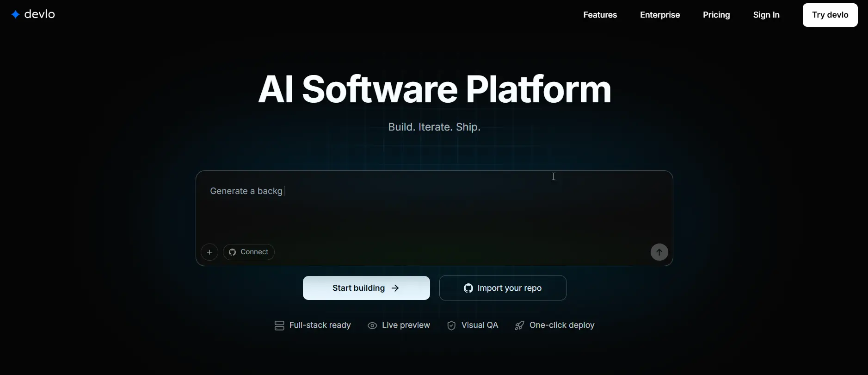Screen dimensions: 868x375
Task: Click the Full-stack ready server icon
Action: [279, 326]
